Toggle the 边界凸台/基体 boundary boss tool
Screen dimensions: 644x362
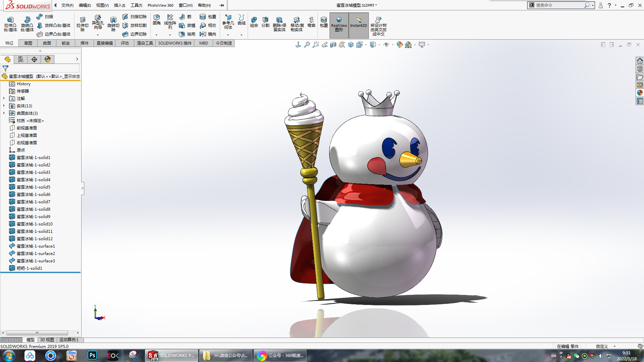point(54,34)
